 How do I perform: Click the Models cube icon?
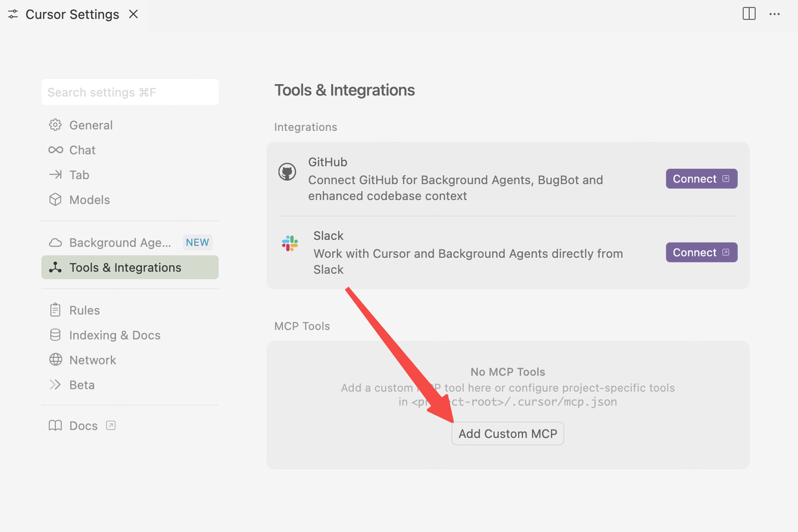pos(55,200)
